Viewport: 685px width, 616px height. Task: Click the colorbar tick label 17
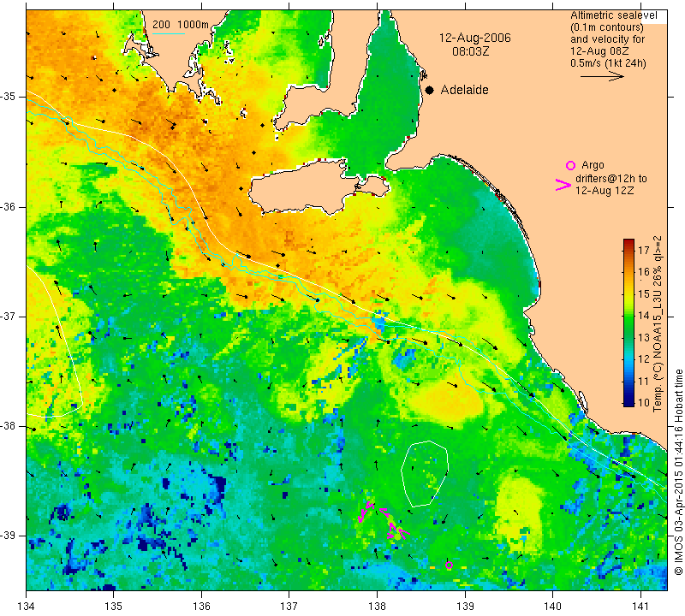[644, 250]
